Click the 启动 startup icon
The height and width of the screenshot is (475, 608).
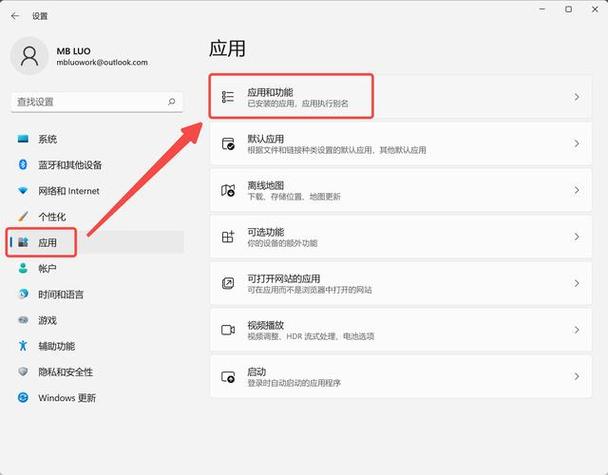pyautogui.click(x=228, y=377)
